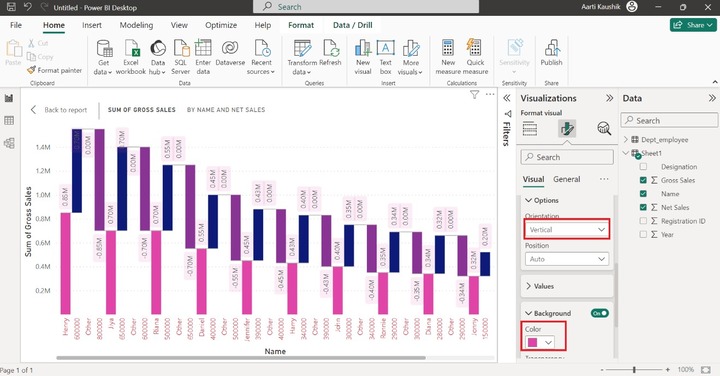Click the chart horizontal scrollbar
The height and width of the screenshot is (376, 720).
[x=241, y=358]
